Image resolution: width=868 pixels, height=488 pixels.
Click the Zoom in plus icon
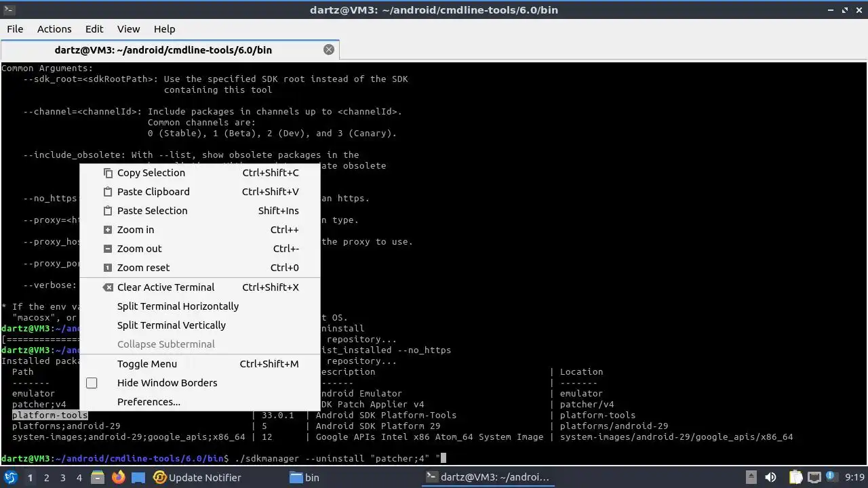[x=107, y=230]
